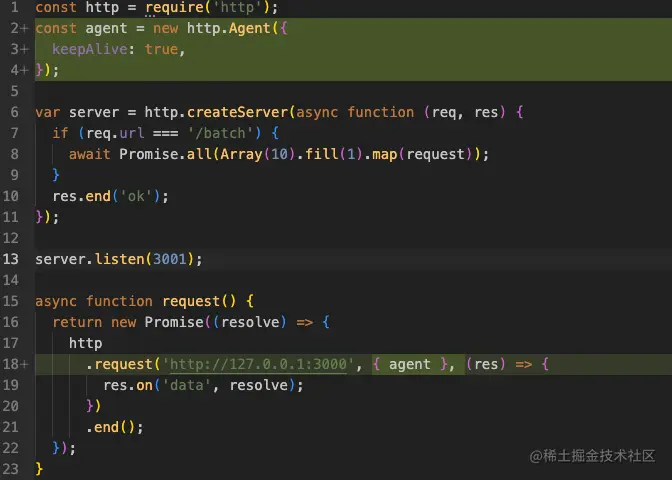Click the '/batch' string literal
The height and width of the screenshot is (480, 672).
pos(220,133)
